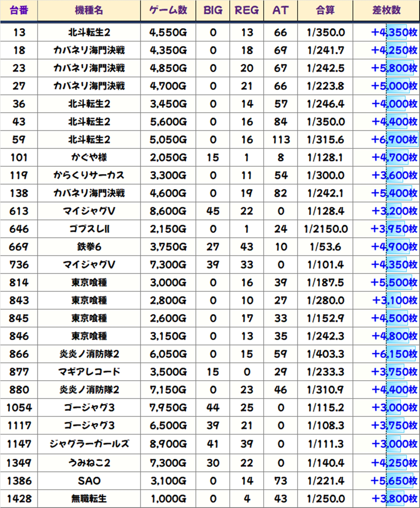
Task: Select the +6,150枚 difference value
Action: point(394,354)
